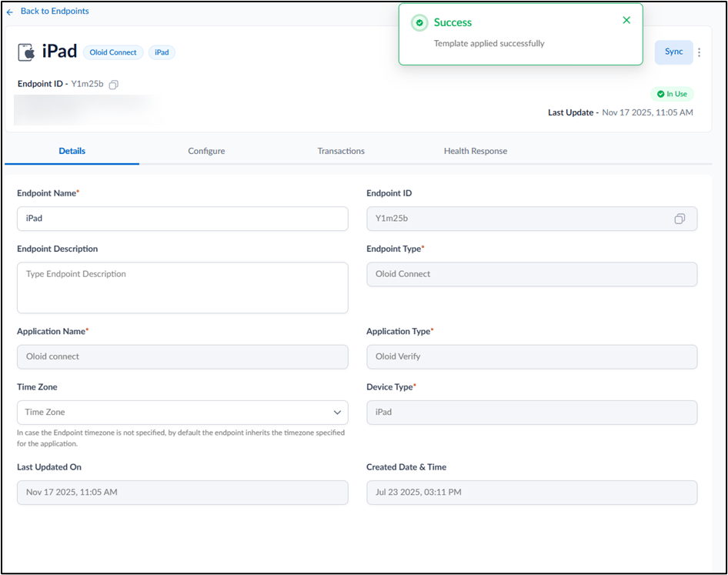The image size is (728, 575).
Task: Copy ID from the Endpoint ID field icon
Action: [680, 219]
